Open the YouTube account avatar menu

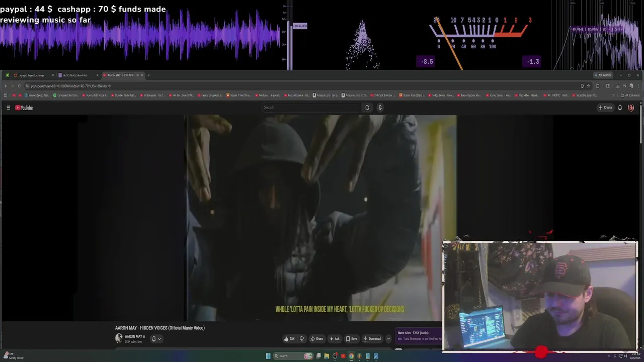[631, 108]
